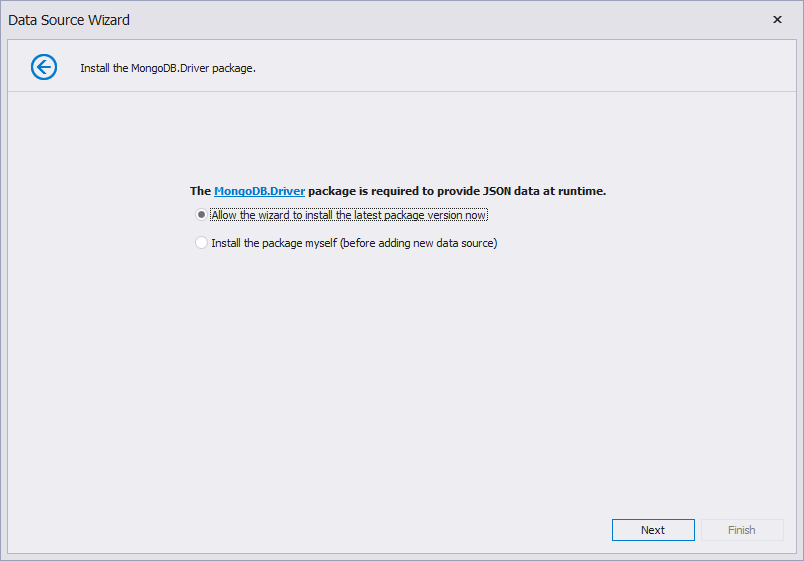Click the 'latest package version now' text
This screenshot has height=561, width=804.
411,215
